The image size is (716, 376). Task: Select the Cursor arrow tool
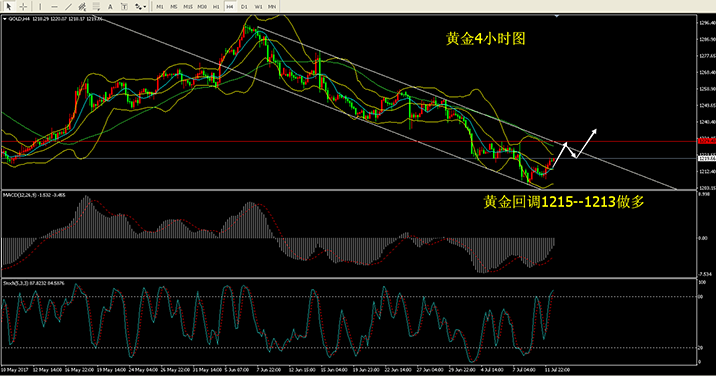(x=9, y=6)
